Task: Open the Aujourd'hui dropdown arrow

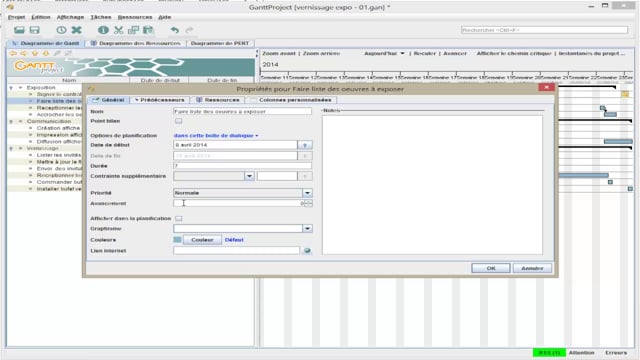Action: click(x=402, y=53)
